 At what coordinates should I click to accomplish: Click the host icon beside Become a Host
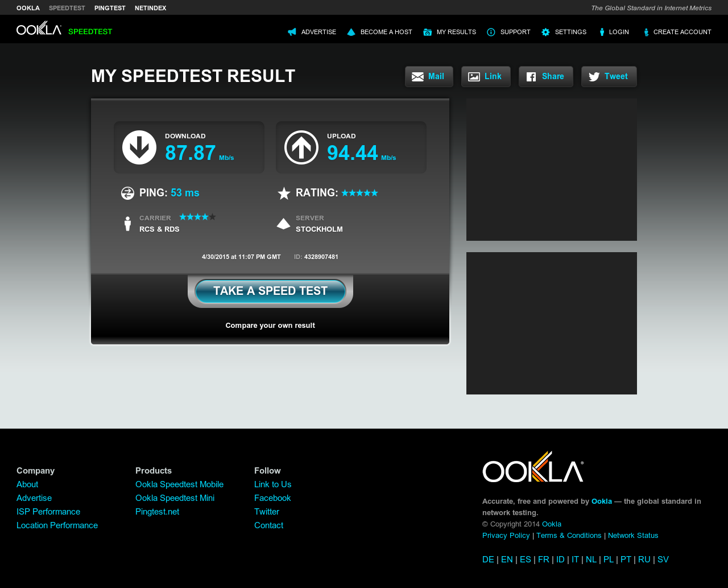pos(351,32)
